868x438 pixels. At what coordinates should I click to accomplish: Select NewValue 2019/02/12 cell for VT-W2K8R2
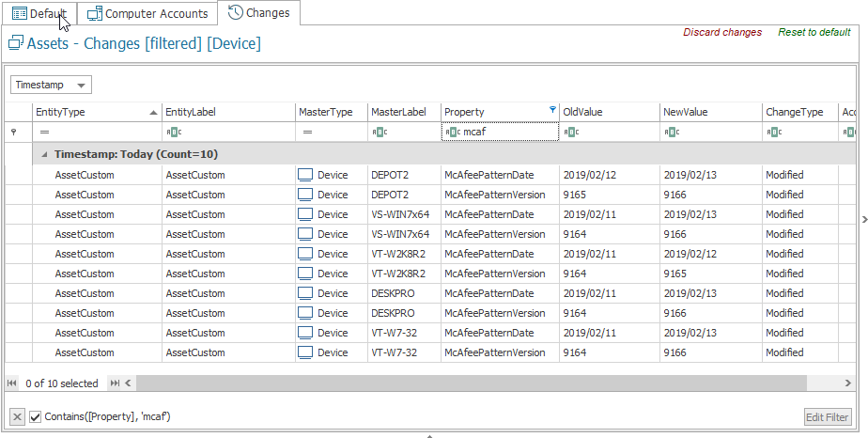[x=711, y=254]
